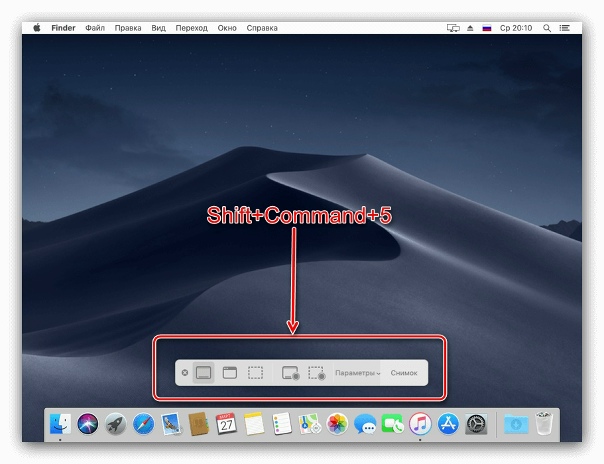Open the Файл menu
The width and height of the screenshot is (604, 464).
tap(95, 28)
